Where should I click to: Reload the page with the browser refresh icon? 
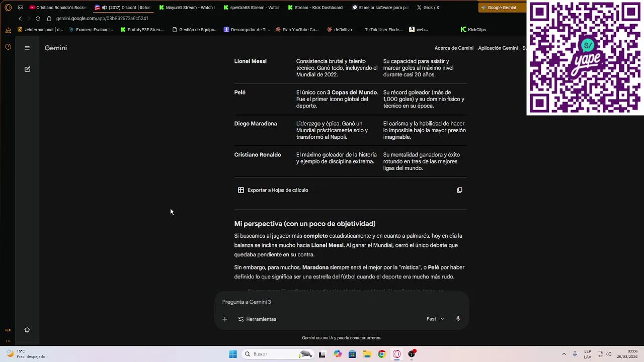38,18
